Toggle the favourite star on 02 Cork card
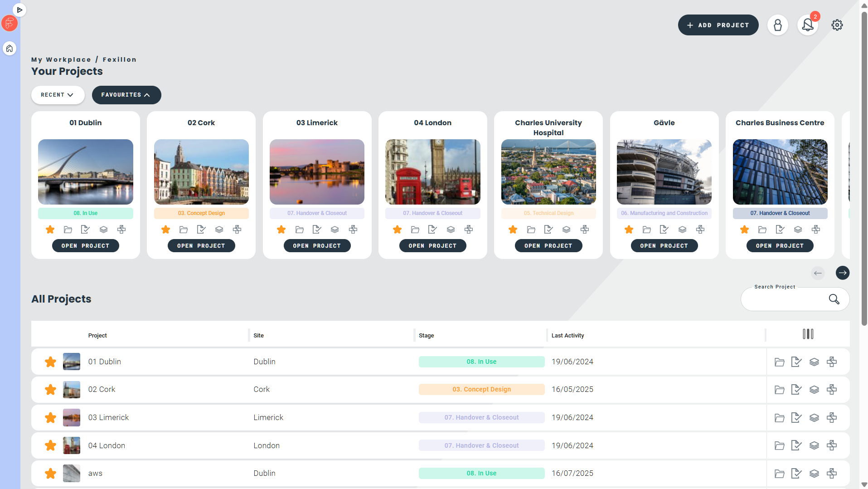This screenshot has height=489, width=868. click(166, 230)
